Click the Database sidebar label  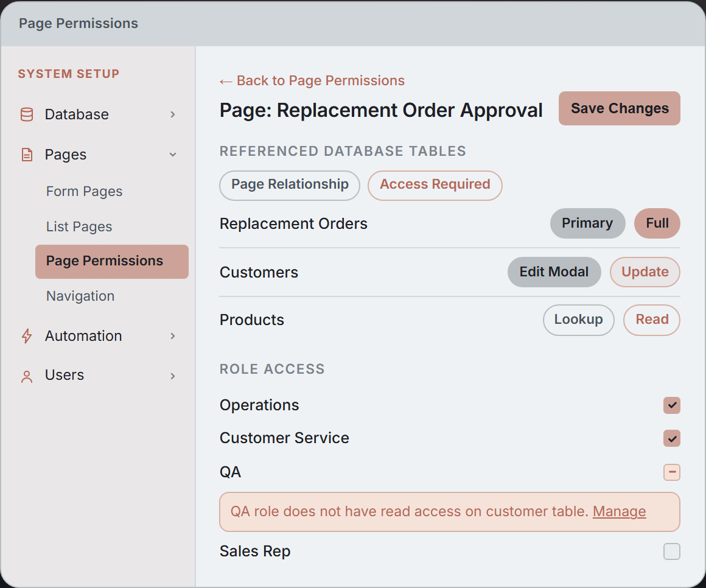coord(77,114)
